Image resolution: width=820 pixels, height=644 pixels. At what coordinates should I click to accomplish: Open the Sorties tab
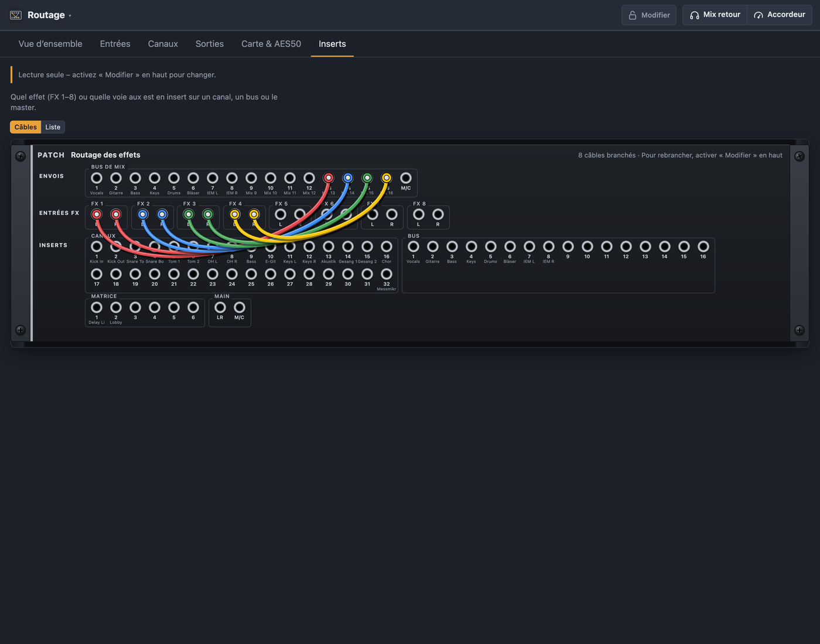[x=210, y=44]
